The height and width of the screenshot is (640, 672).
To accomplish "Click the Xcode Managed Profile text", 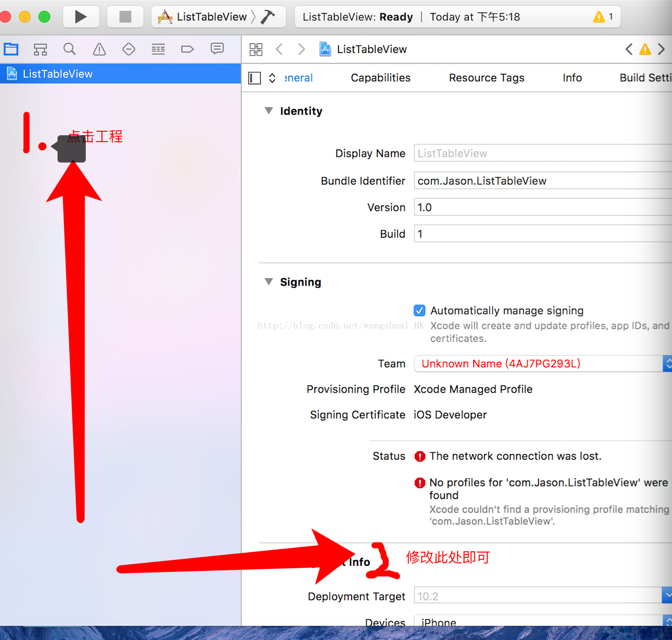I will tap(473, 389).
